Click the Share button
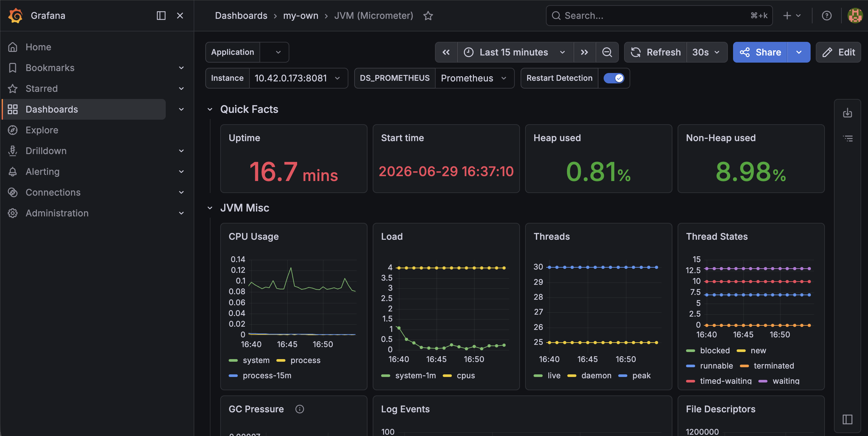 point(760,52)
